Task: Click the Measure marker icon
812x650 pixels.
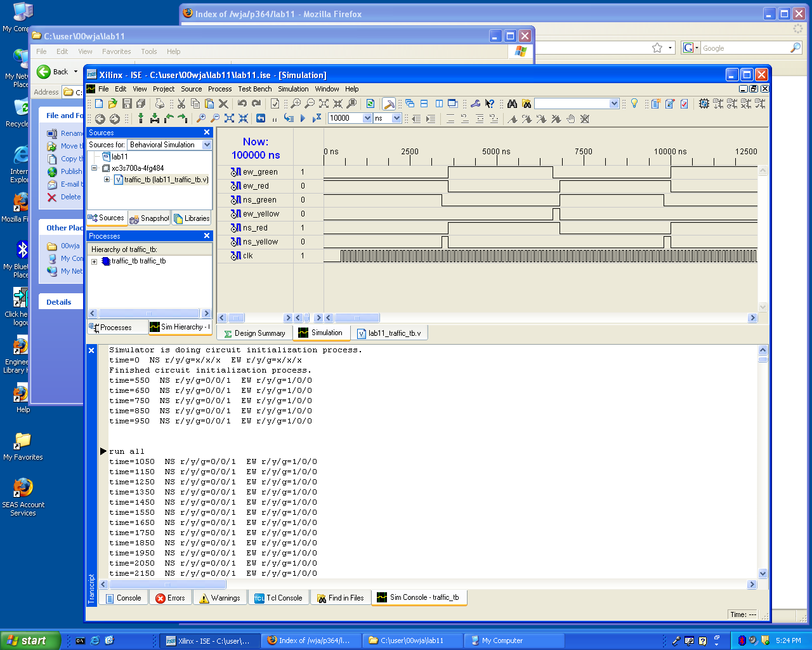Action: pyautogui.click(x=155, y=118)
